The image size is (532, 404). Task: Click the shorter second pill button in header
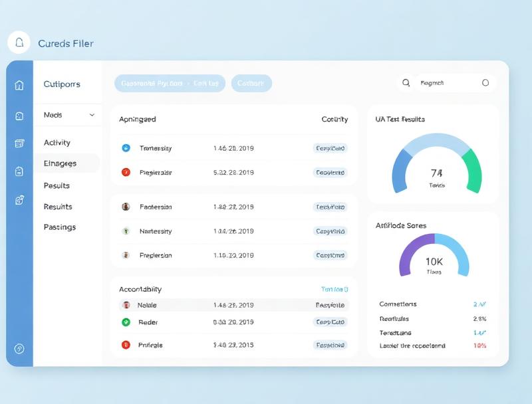pyautogui.click(x=251, y=83)
